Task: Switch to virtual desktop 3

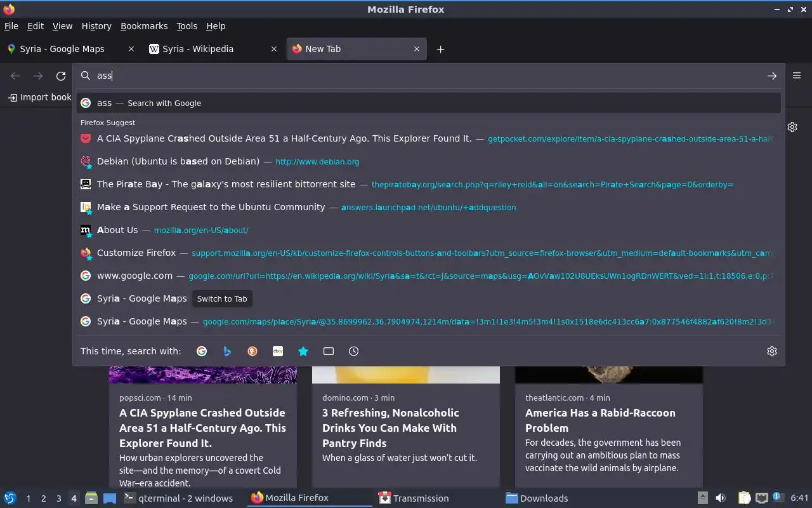Action: 58,498
